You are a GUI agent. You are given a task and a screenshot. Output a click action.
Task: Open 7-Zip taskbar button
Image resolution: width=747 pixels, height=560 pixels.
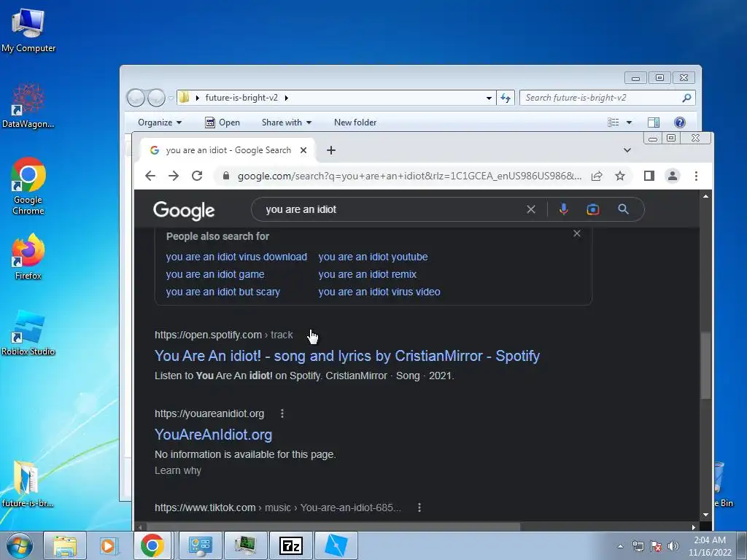291,545
